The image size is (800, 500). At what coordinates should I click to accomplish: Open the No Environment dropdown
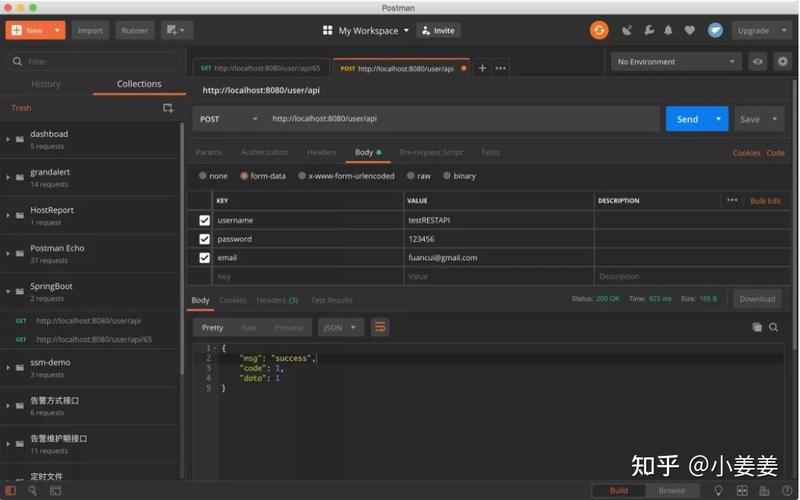(676, 62)
